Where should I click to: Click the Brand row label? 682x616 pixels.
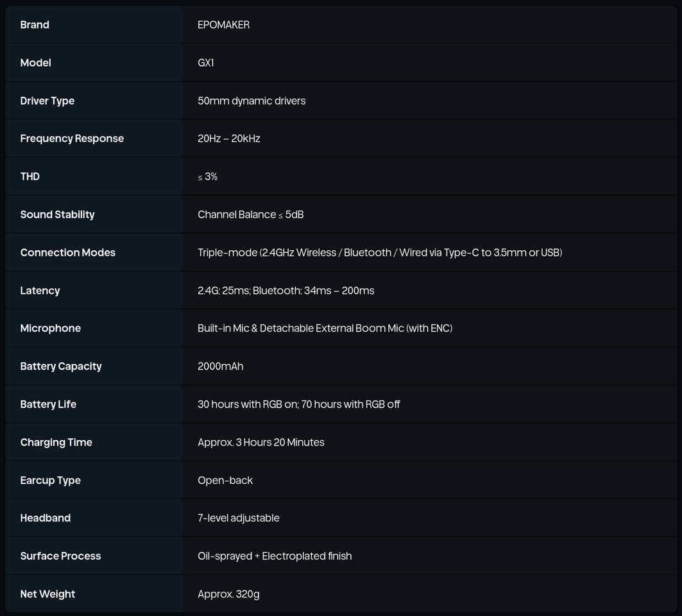(35, 25)
